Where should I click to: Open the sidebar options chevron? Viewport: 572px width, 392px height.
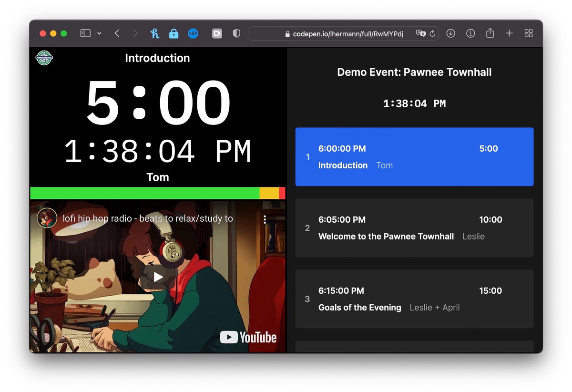[99, 33]
